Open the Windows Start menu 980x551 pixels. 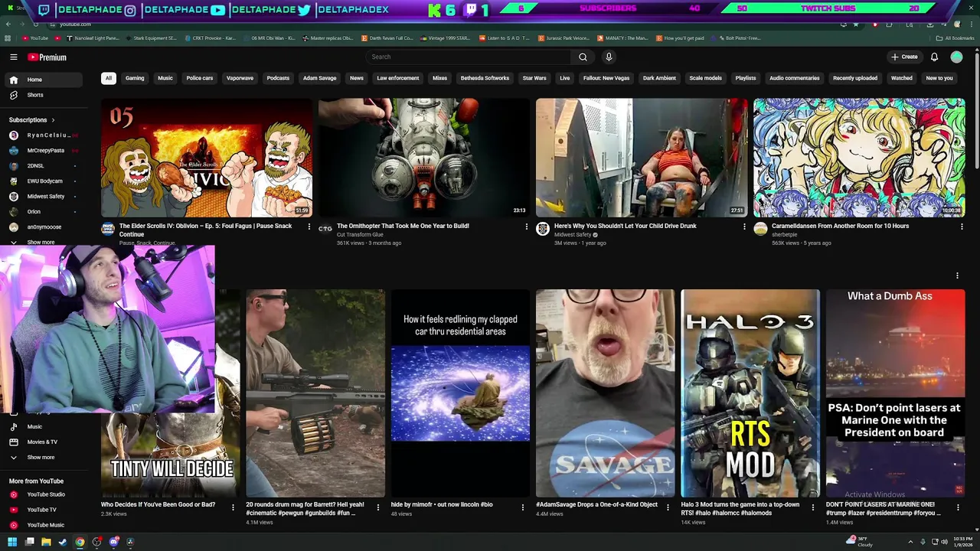[x=11, y=542]
